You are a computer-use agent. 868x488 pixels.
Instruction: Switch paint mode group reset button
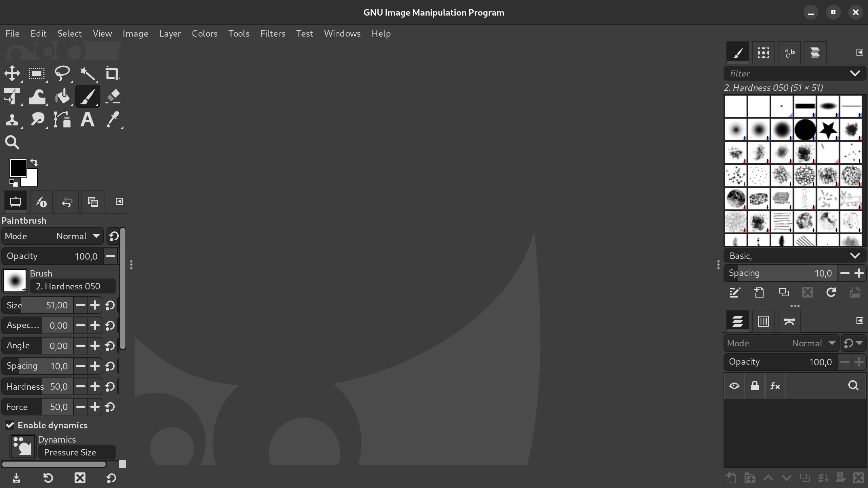pyautogui.click(x=113, y=236)
